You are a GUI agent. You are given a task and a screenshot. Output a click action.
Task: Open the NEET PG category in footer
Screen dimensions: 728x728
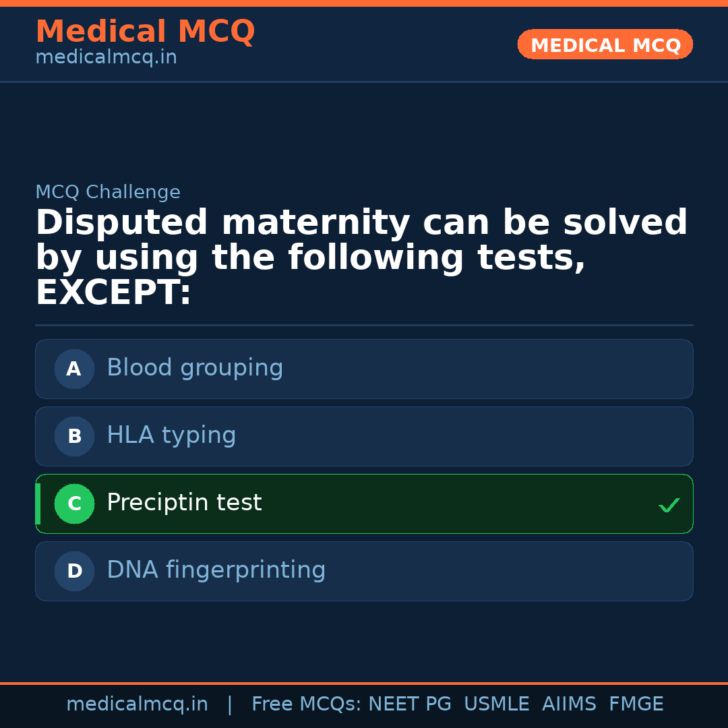(x=409, y=703)
